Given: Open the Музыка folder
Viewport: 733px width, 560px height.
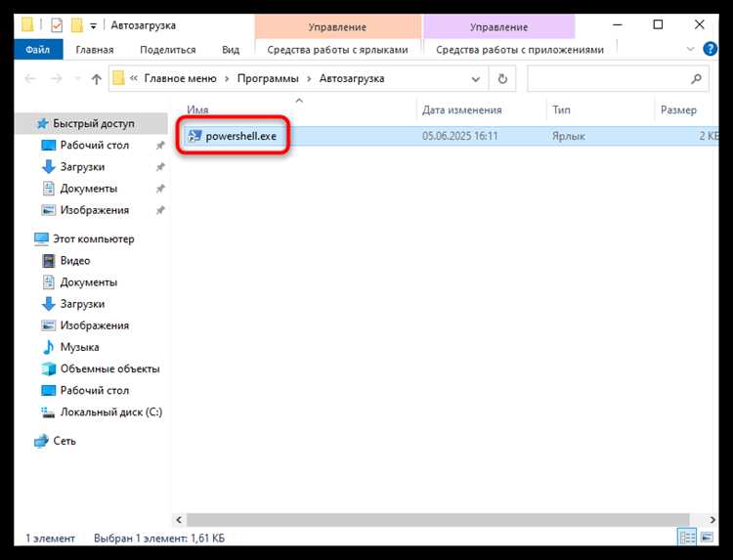Looking at the screenshot, I should pos(79,347).
